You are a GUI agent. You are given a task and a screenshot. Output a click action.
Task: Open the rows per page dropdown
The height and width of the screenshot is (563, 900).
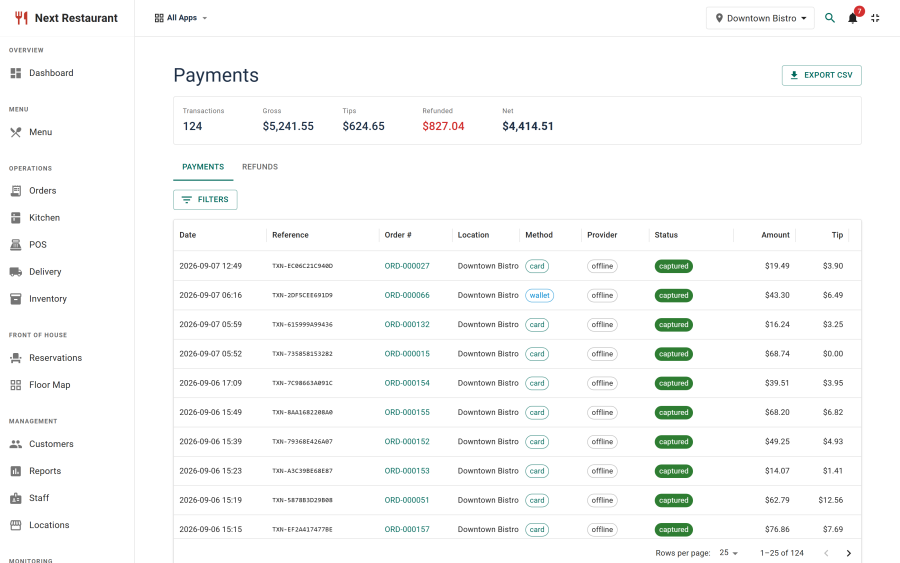(728, 553)
